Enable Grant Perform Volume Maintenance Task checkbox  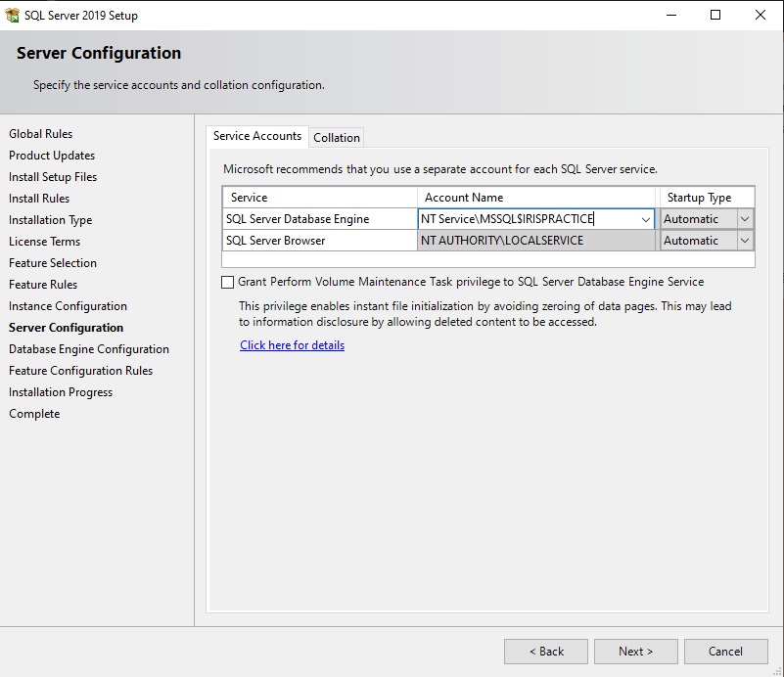(x=227, y=283)
